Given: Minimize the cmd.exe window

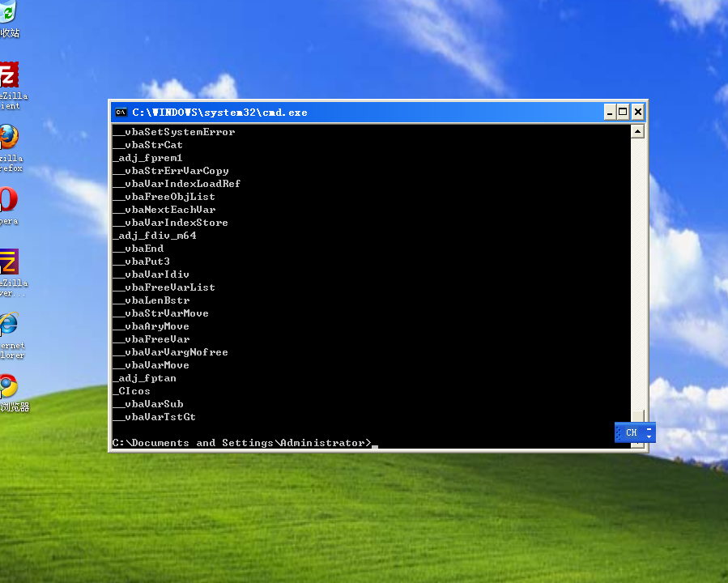Looking at the screenshot, I should tap(610, 113).
